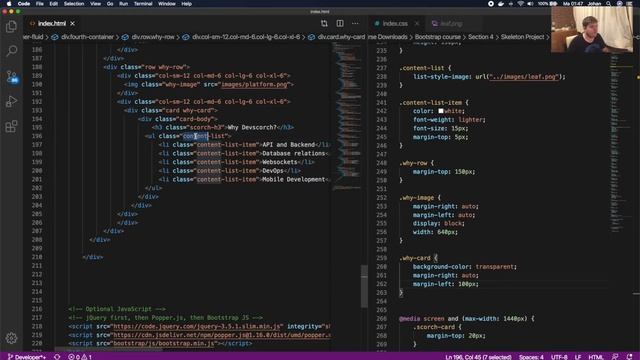
Task: Open the Manage gear menu
Action: tap(11, 338)
